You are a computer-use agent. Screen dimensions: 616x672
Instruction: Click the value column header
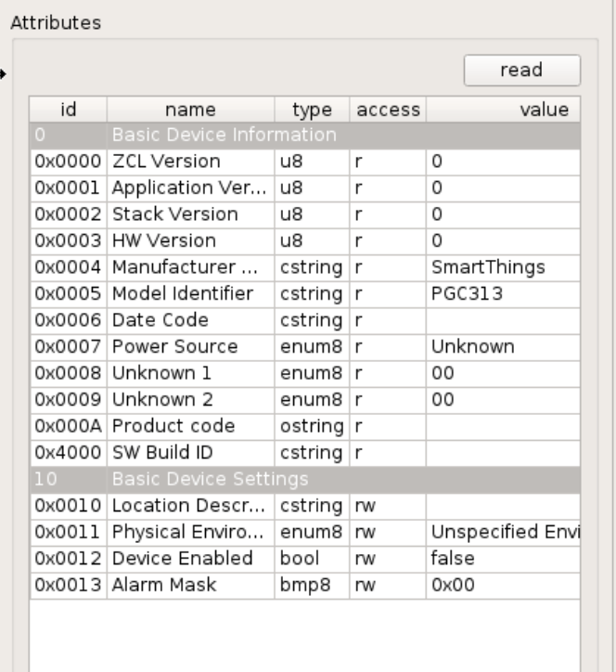[504, 110]
